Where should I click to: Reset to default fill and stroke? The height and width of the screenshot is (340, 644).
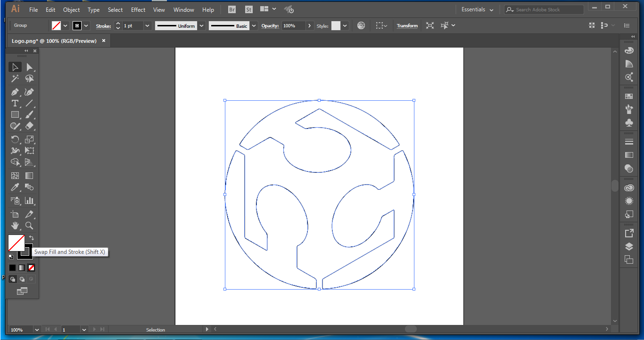[x=11, y=257]
